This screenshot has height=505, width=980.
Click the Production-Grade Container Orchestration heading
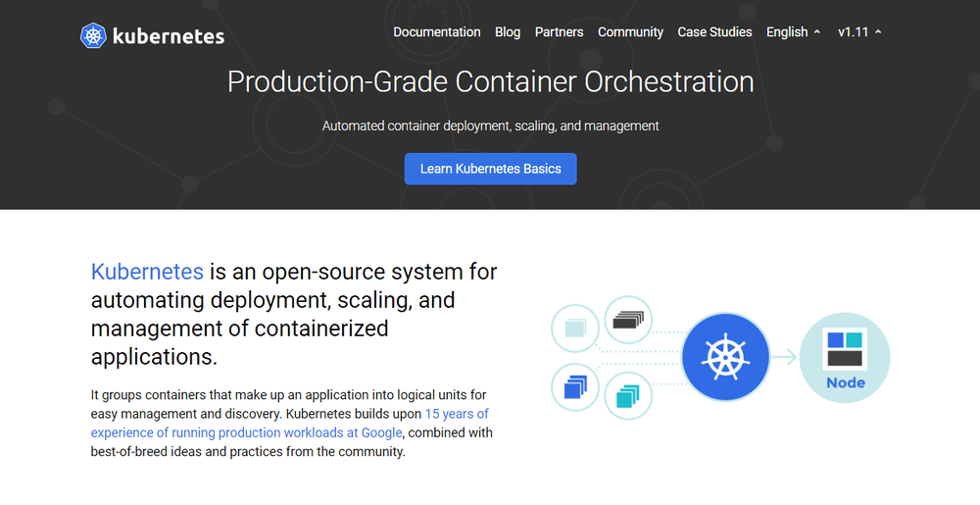[x=490, y=81]
